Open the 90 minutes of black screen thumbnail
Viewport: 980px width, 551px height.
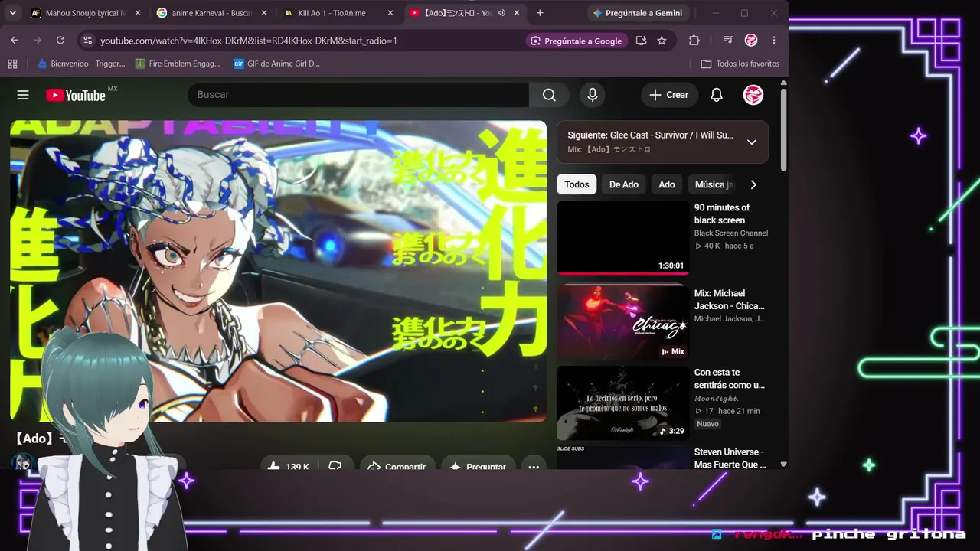point(622,238)
